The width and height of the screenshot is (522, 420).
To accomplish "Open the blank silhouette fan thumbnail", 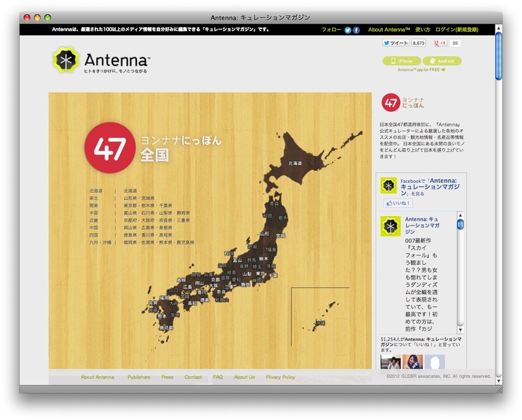I will [435, 362].
